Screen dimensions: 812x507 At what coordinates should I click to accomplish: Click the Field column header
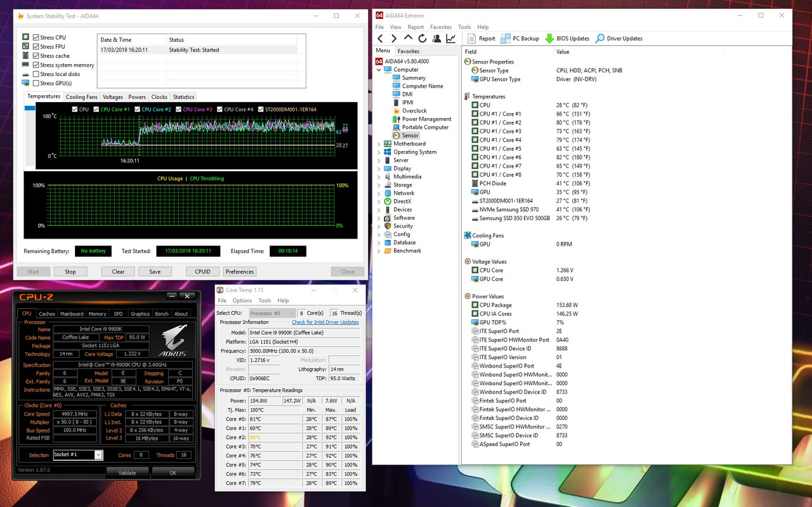tap(508, 52)
